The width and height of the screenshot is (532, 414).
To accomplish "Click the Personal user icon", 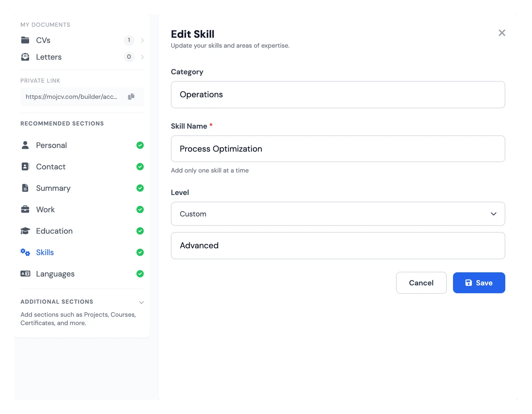I will (25, 145).
